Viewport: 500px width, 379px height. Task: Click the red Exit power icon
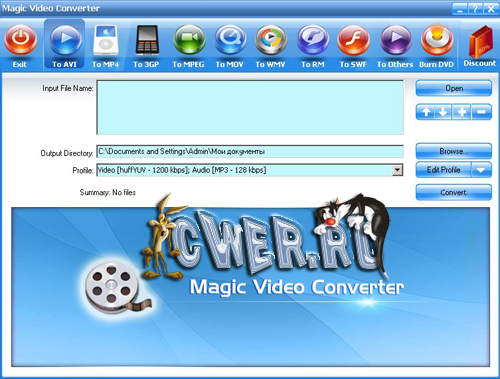(20, 40)
